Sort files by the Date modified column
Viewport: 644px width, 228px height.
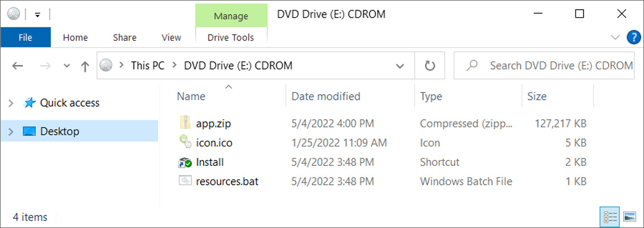[x=326, y=96]
